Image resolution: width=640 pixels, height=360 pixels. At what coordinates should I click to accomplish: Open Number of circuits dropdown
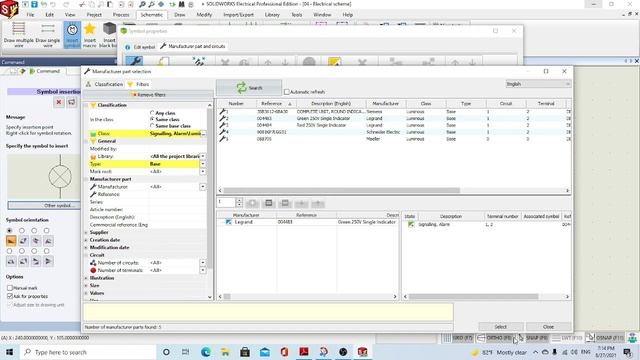(x=203, y=262)
